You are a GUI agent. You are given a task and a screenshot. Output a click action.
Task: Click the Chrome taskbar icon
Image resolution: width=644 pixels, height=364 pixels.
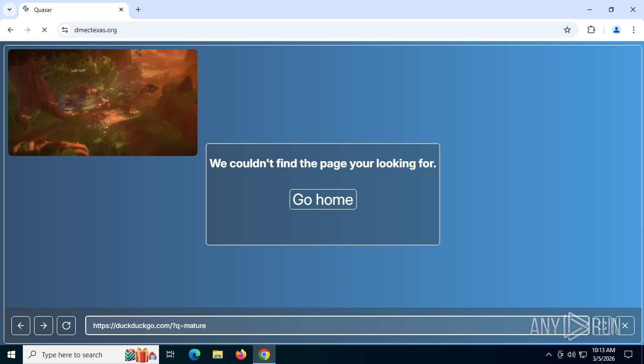pos(264,355)
